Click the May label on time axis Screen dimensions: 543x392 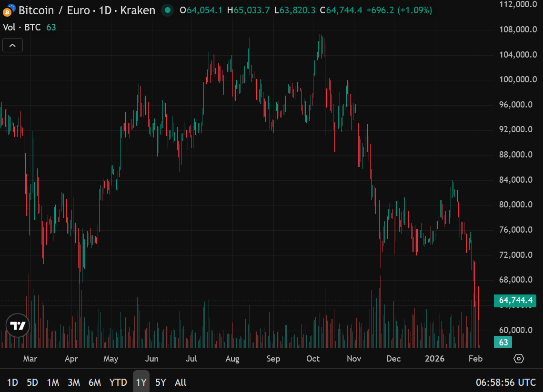(x=111, y=359)
